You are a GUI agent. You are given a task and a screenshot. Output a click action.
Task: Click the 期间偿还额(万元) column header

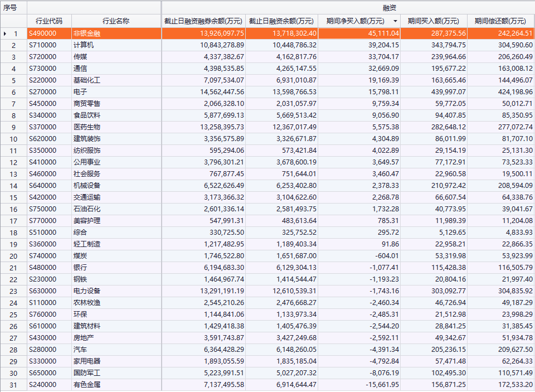tap(500, 21)
